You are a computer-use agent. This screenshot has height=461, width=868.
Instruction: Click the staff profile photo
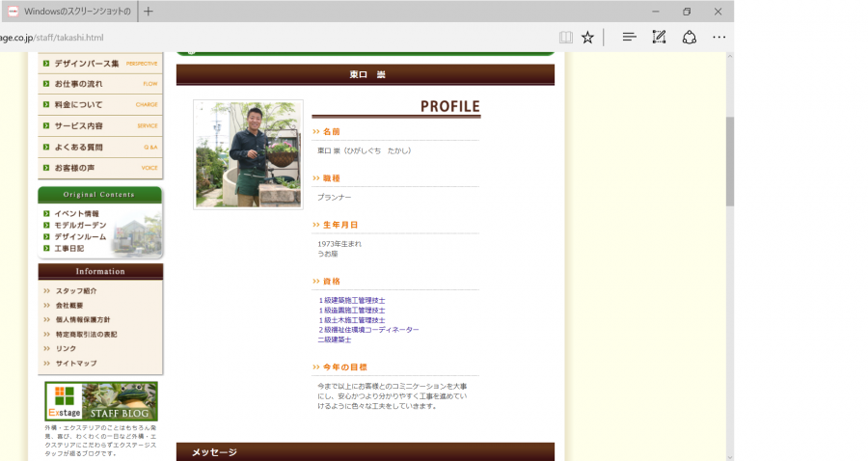[x=248, y=154]
